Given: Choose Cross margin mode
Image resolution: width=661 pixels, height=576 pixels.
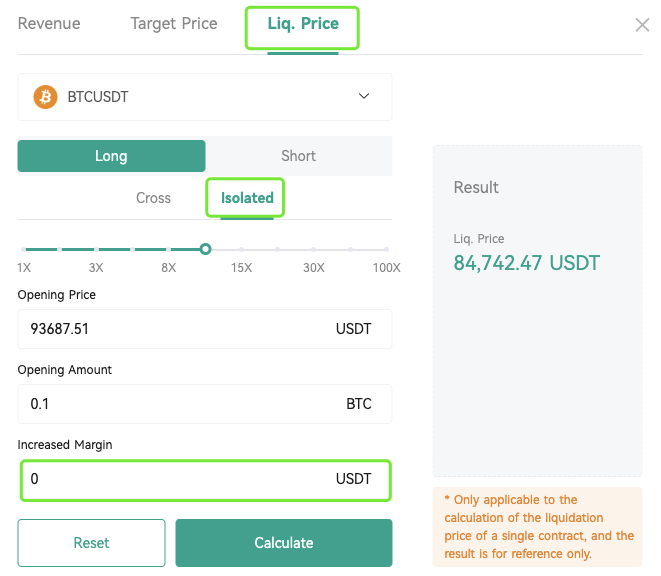Looking at the screenshot, I should click(153, 198).
